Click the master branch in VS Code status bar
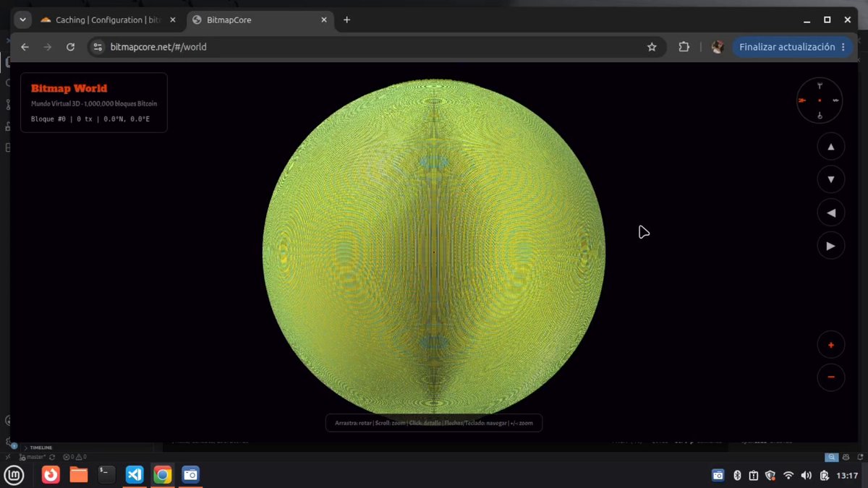Screen dimensions: 868x488 tap(32, 457)
